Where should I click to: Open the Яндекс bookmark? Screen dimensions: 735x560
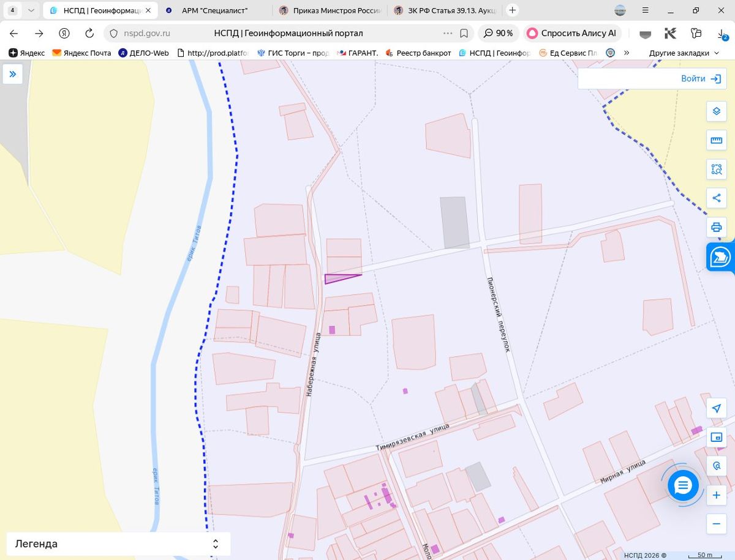[27, 53]
